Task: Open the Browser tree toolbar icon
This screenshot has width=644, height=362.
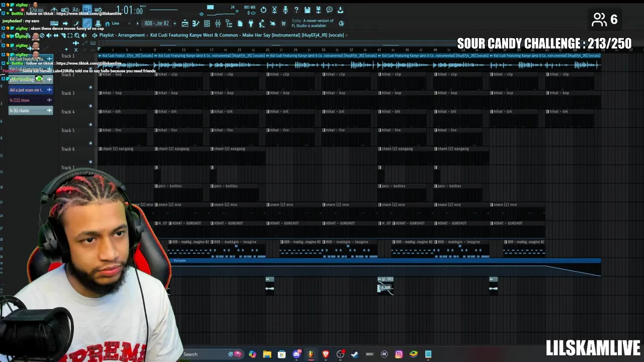Action: pyautogui.click(x=229, y=23)
